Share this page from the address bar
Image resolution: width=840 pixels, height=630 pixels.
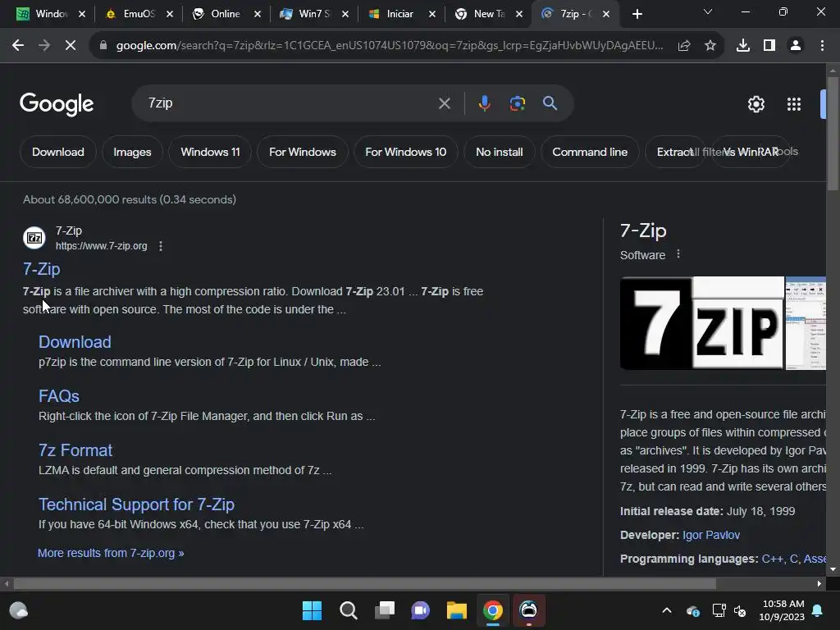[x=684, y=46]
